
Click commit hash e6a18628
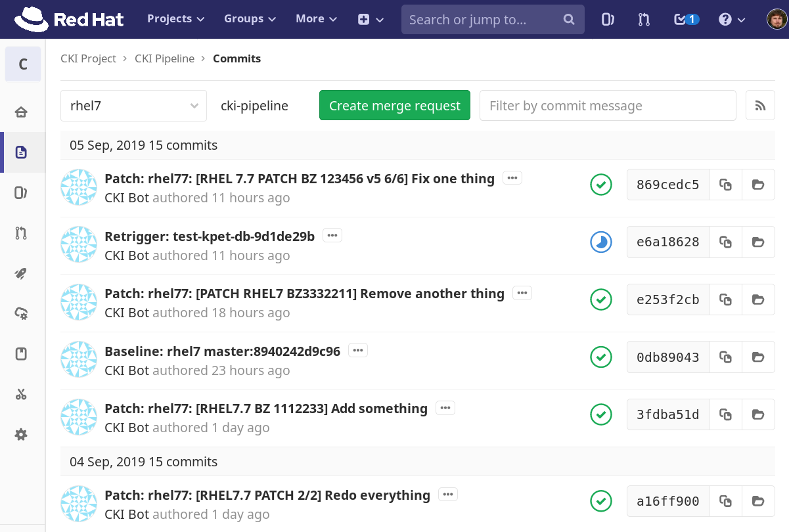[x=667, y=242]
